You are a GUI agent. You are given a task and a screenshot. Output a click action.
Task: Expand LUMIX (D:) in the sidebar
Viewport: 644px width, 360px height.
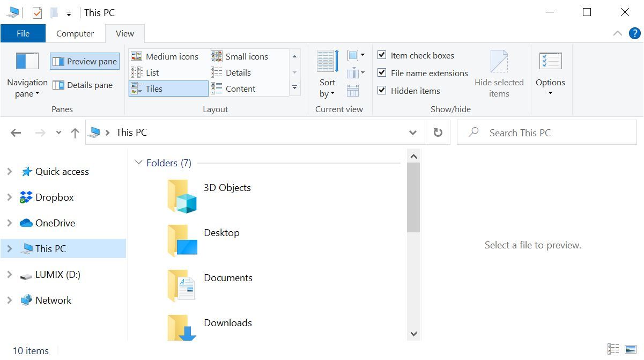9,274
